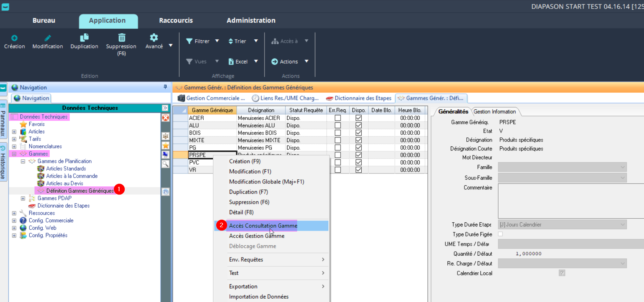Click the Duplication icon in the ribbon
This screenshot has height=302, width=644.
coord(84,37)
